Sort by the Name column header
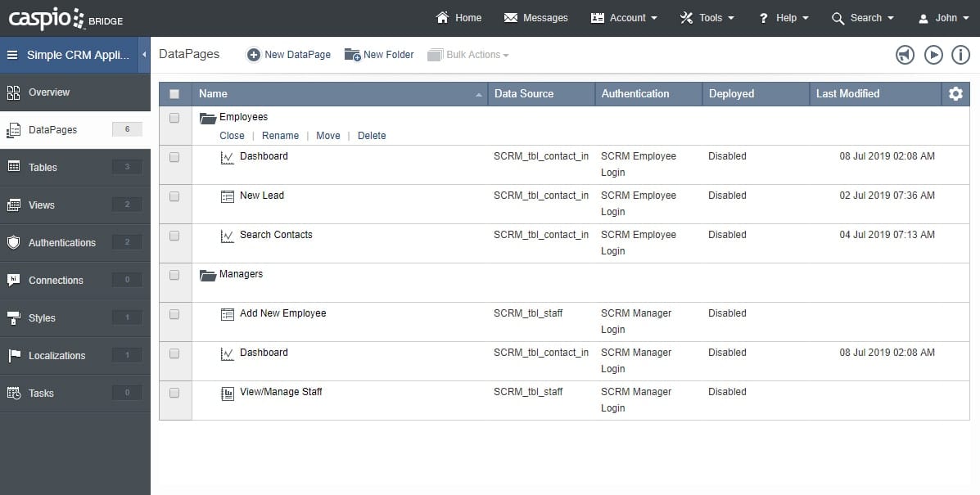The width and height of the screenshot is (980, 495). pos(214,94)
